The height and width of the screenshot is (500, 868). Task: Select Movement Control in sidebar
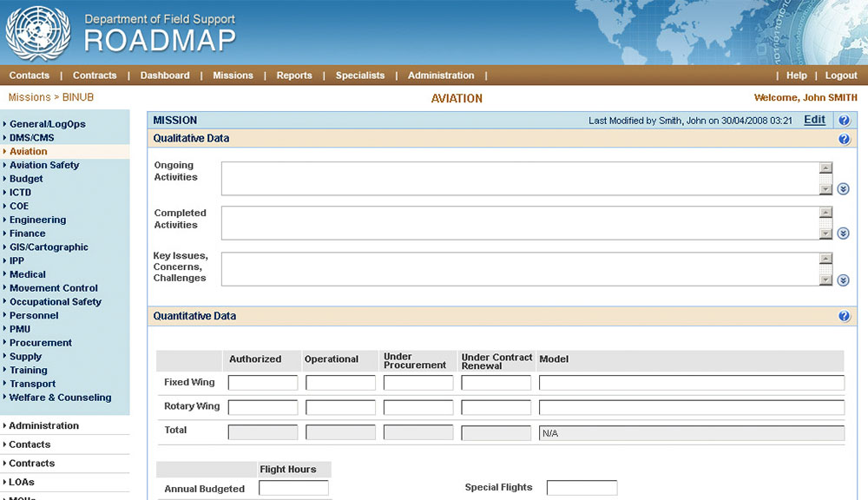(x=53, y=288)
